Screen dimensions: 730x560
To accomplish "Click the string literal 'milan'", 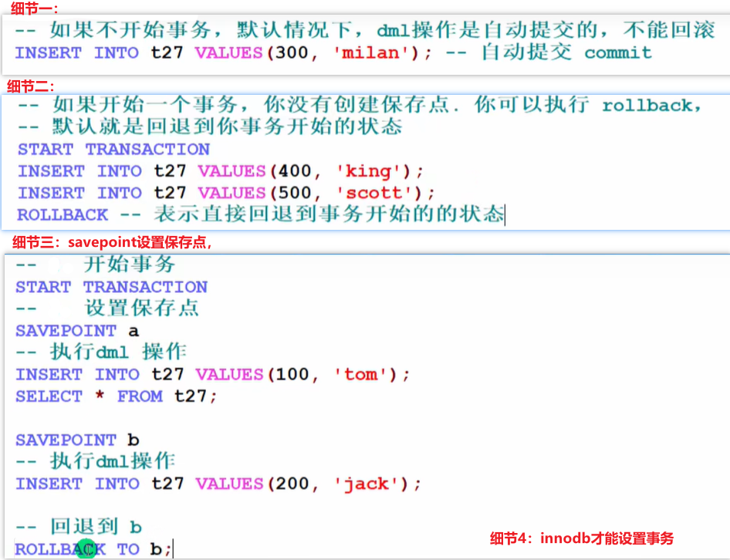I will [370, 52].
